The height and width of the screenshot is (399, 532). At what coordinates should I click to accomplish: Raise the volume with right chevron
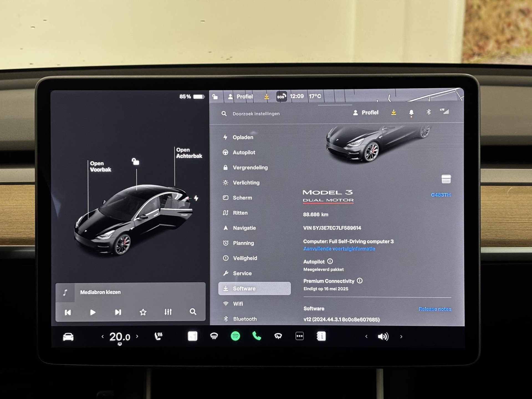coord(401,337)
